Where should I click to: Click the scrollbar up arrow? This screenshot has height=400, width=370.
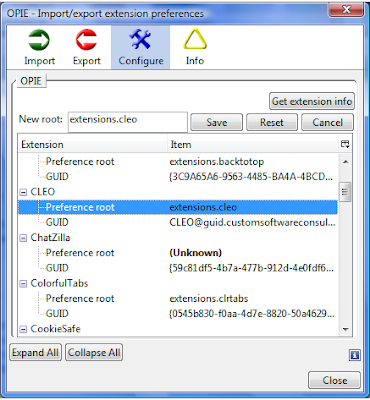tap(346, 162)
